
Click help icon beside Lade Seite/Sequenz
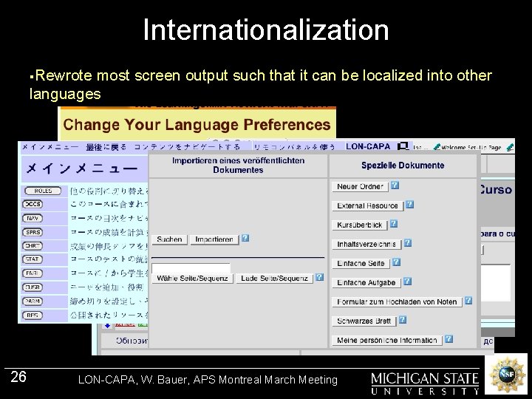(x=319, y=277)
